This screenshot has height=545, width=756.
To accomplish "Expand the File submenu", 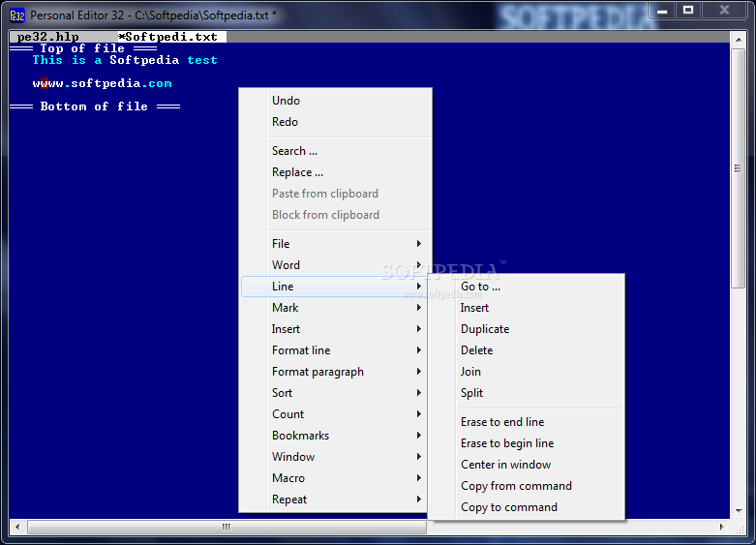I will pyautogui.click(x=336, y=244).
